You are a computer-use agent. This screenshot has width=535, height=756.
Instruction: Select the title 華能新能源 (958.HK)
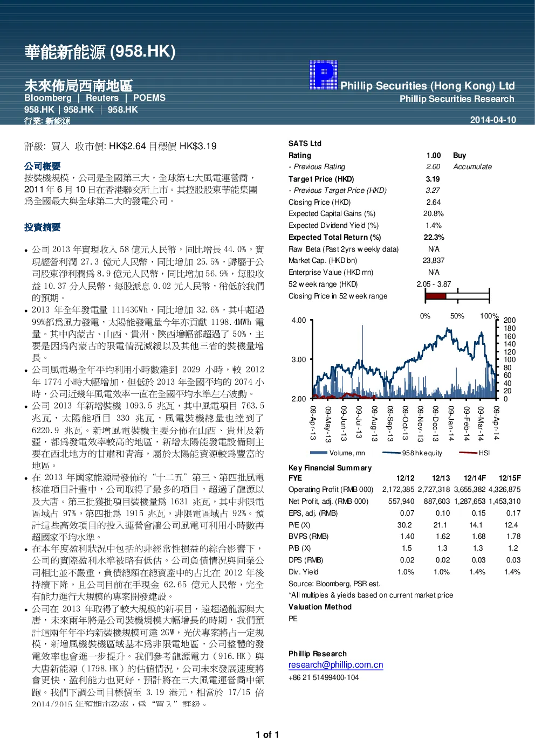point(100,52)
